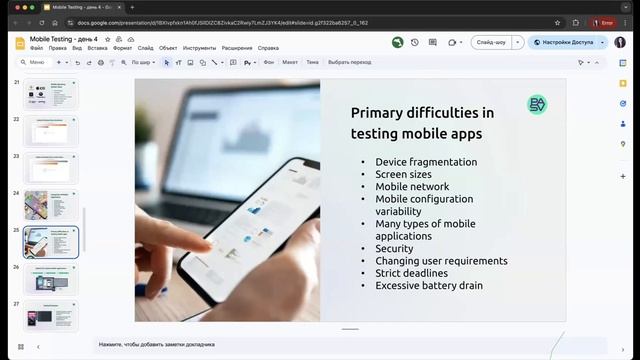Open version history clock icon
The width and height of the screenshot is (640, 360).
[415, 42]
